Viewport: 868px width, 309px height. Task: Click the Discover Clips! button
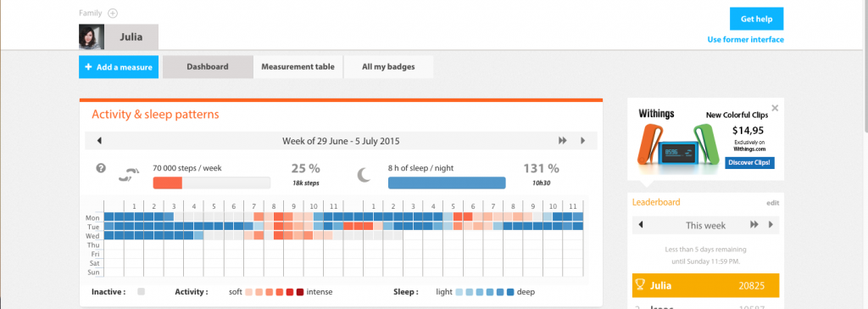[x=749, y=163]
